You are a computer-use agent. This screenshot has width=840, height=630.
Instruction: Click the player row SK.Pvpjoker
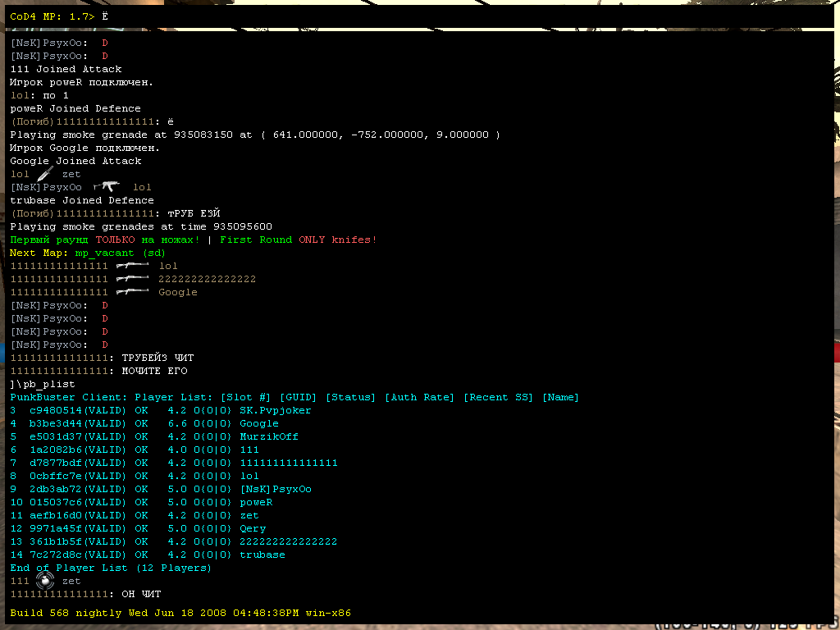160,410
